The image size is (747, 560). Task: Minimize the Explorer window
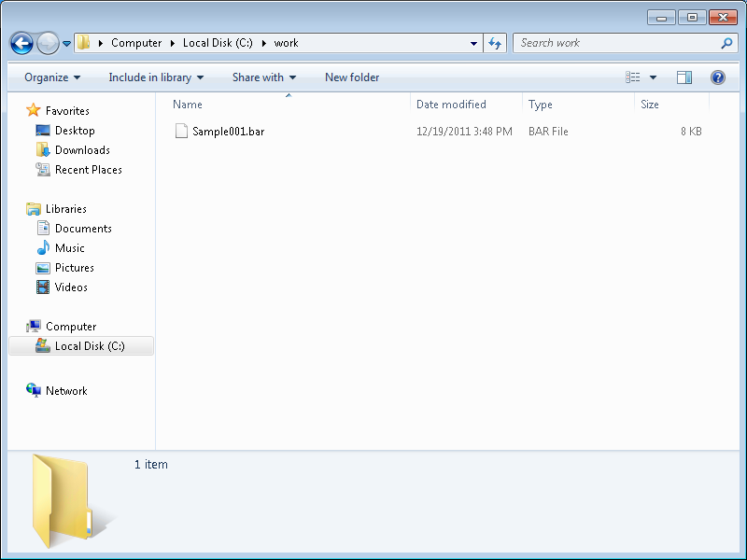661,18
